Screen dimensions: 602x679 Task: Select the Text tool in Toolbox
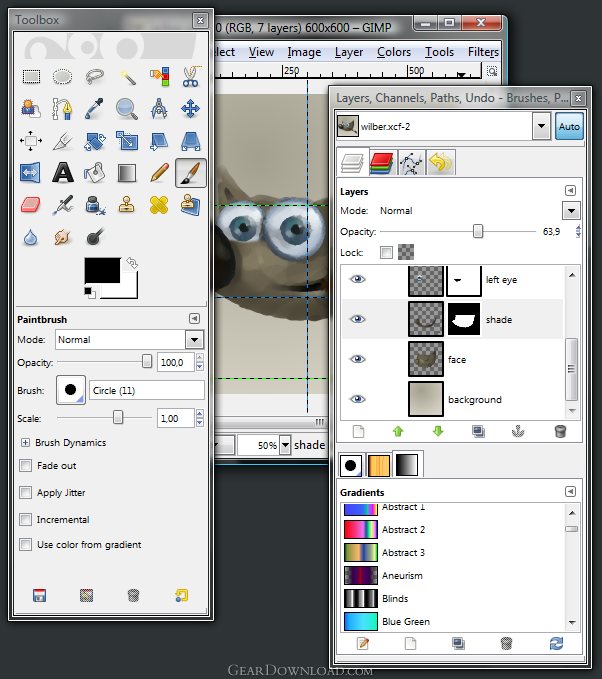(62, 173)
